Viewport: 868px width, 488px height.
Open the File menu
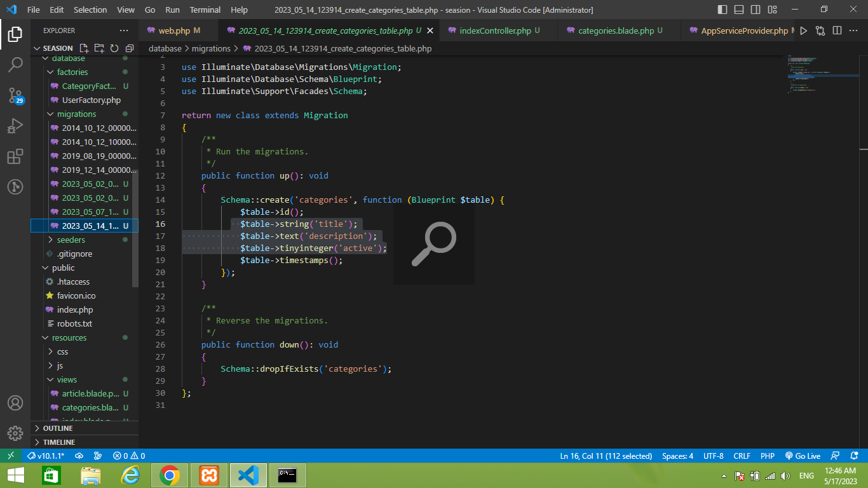coord(34,10)
